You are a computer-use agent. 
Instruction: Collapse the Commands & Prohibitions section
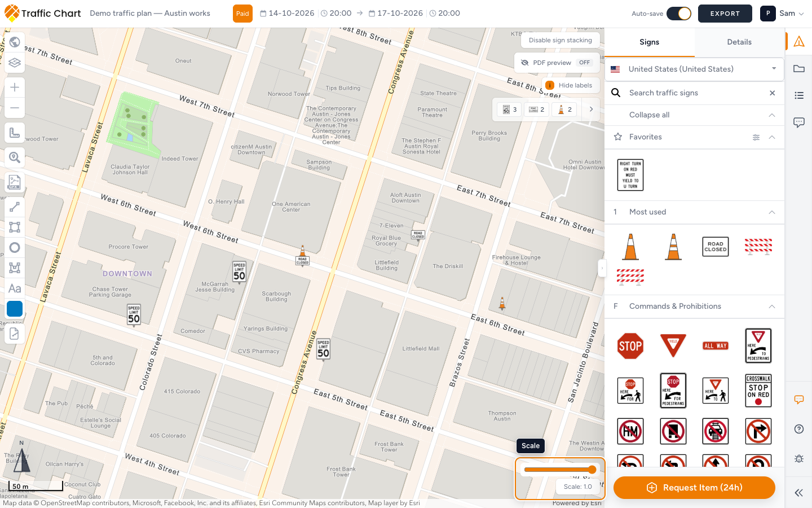coord(772,306)
